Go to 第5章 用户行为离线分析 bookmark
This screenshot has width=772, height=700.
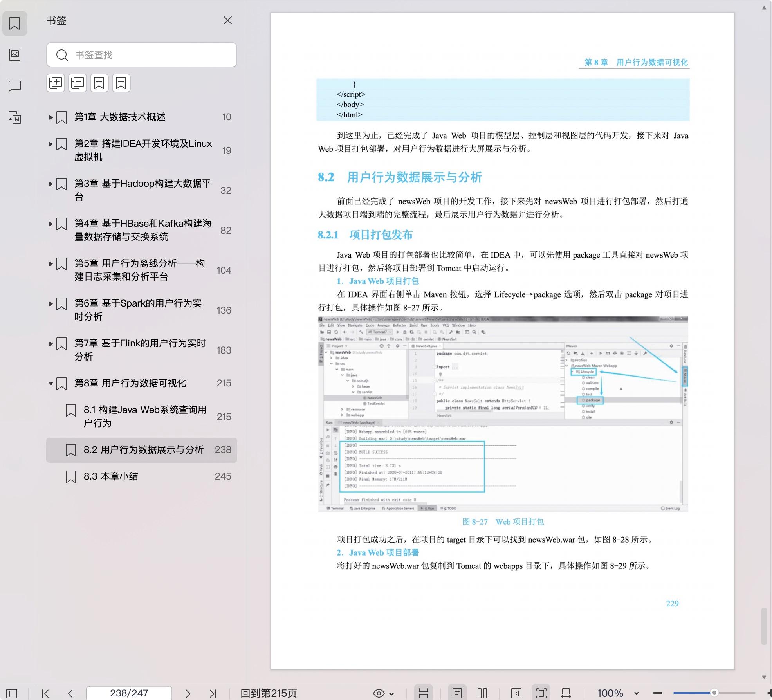[140, 270]
